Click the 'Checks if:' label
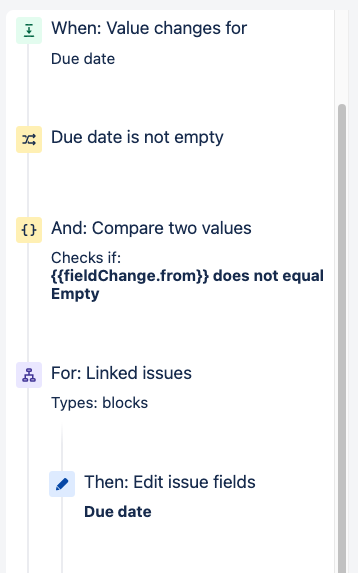 point(86,258)
